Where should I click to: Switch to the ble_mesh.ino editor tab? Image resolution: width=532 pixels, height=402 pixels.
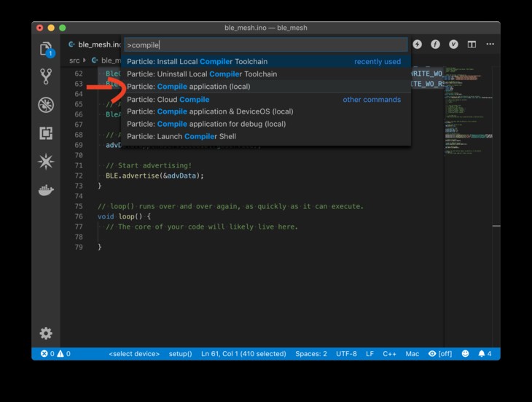coord(95,44)
